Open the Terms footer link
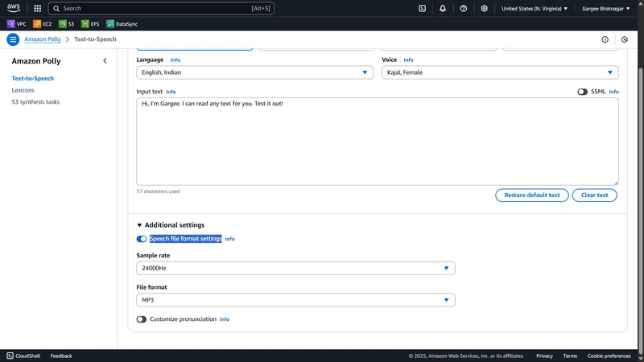 click(x=570, y=356)
